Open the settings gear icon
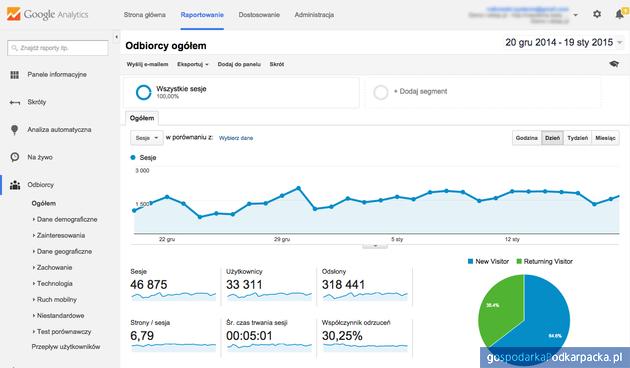 (x=597, y=14)
